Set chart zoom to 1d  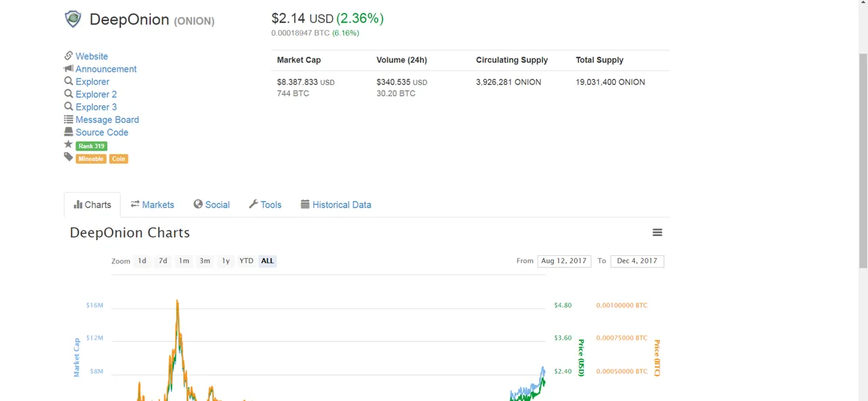click(x=142, y=261)
